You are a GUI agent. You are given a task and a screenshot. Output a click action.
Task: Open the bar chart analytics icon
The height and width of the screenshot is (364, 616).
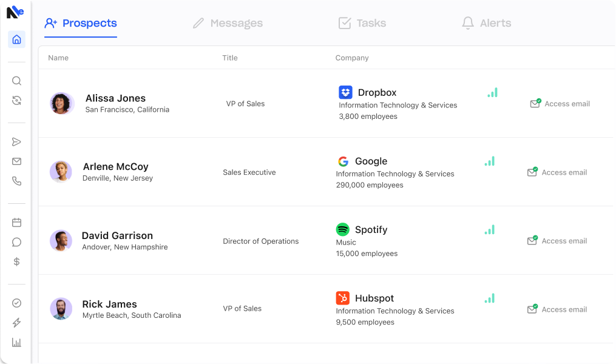coord(16,342)
